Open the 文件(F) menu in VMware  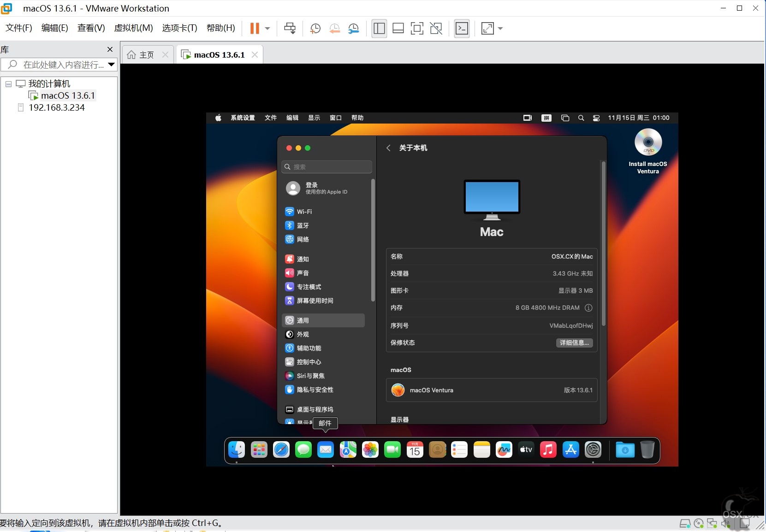[19, 28]
